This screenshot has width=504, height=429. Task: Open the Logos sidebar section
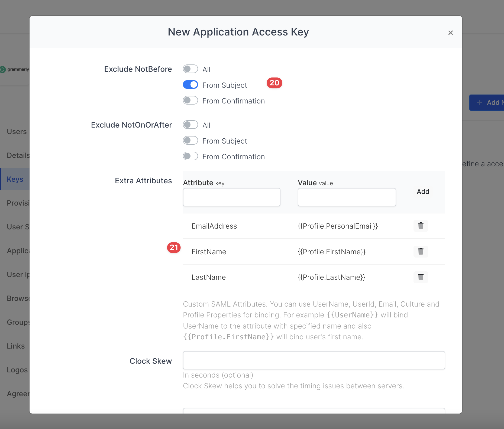pos(17,370)
